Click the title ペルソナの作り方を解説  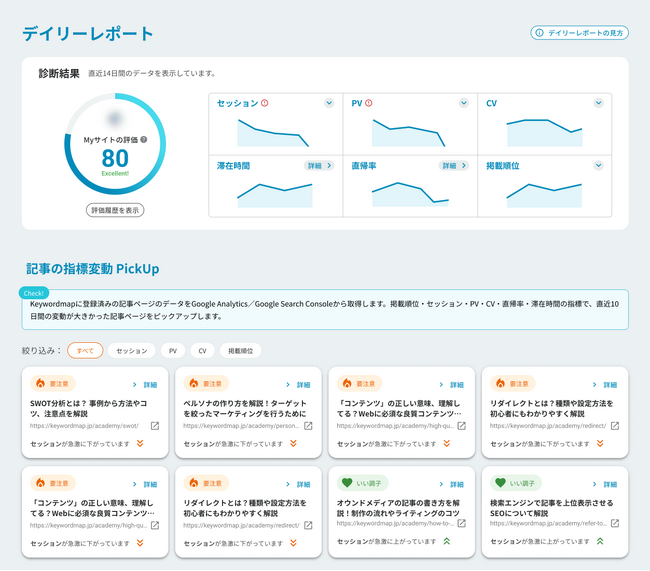click(x=245, y=408)
